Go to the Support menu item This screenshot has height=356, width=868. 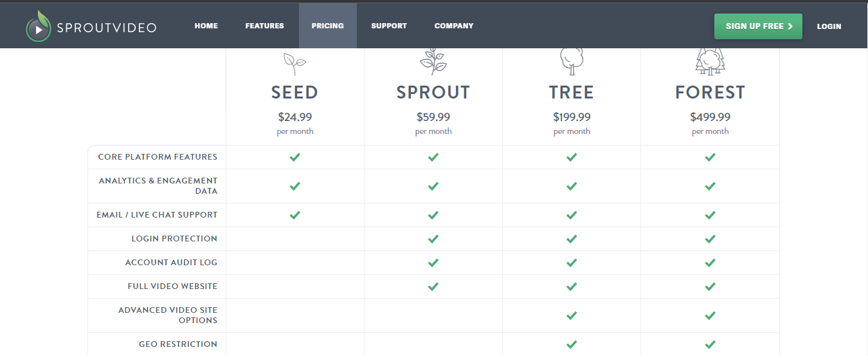pyautogui.click(x=389, y=26)
